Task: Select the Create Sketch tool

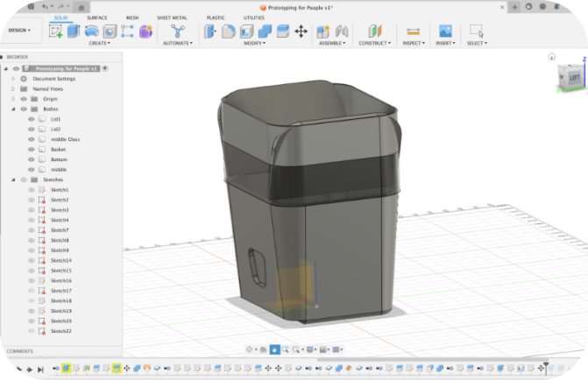Action: [56, 32]
